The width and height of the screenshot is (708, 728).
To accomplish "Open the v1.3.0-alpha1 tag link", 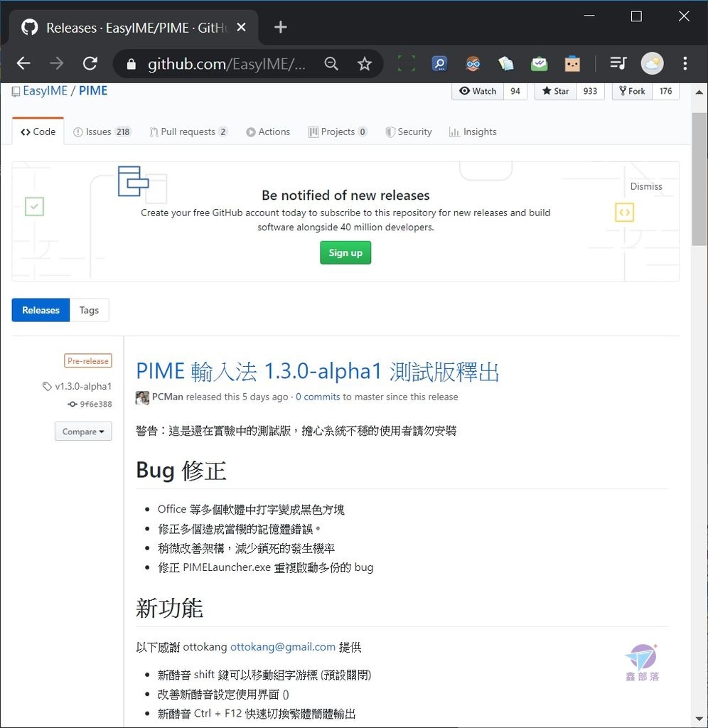I will coord(77,386).
